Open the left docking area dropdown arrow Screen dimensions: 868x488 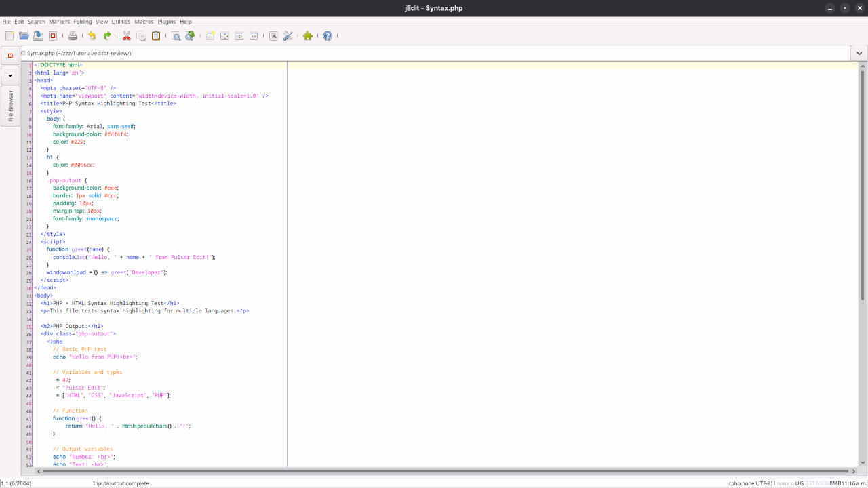tap(10, 75)
